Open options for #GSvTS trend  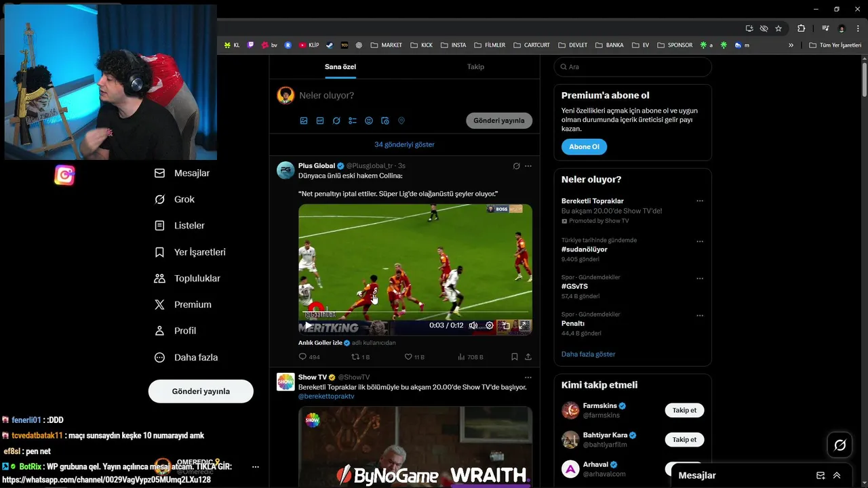(700, 279)
